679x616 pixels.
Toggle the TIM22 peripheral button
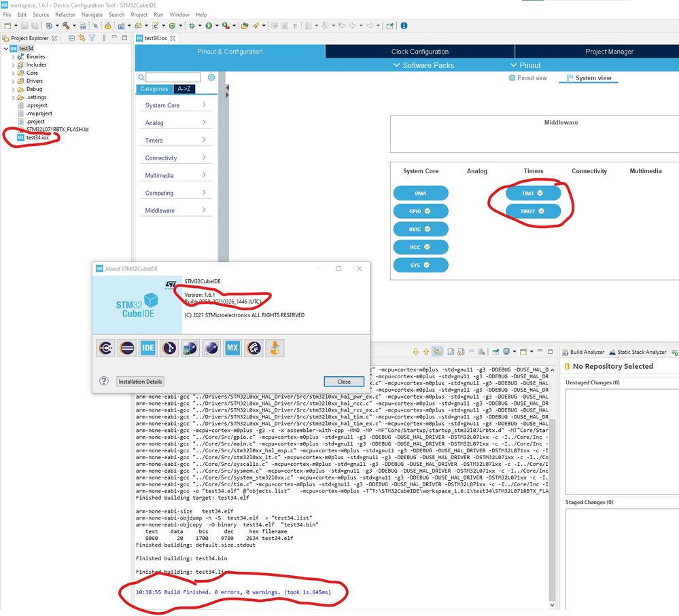[x=533, y=211]
